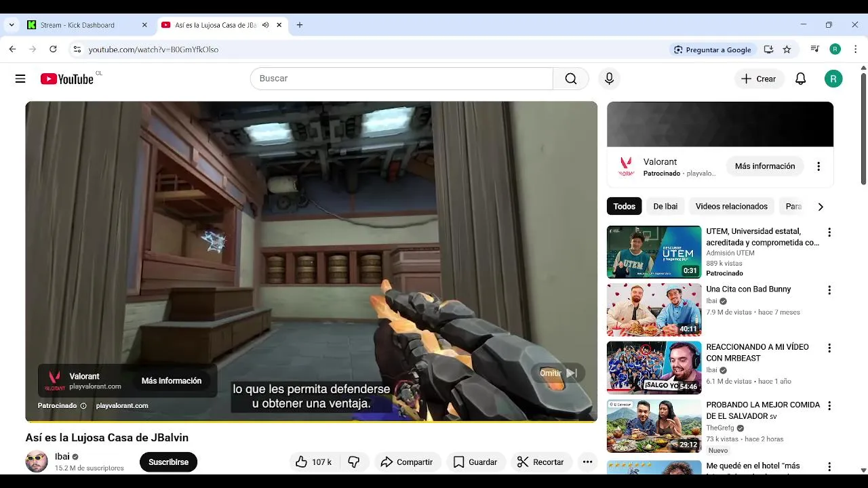Select the De Ibai filter chip

[x=665, y=207]
